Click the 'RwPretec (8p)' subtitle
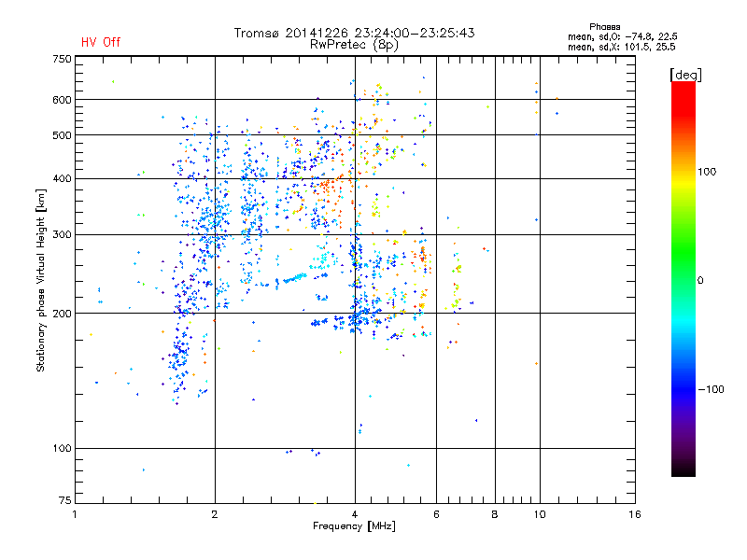The height and width of the screenshot is (560, 747). coord(354,45)
